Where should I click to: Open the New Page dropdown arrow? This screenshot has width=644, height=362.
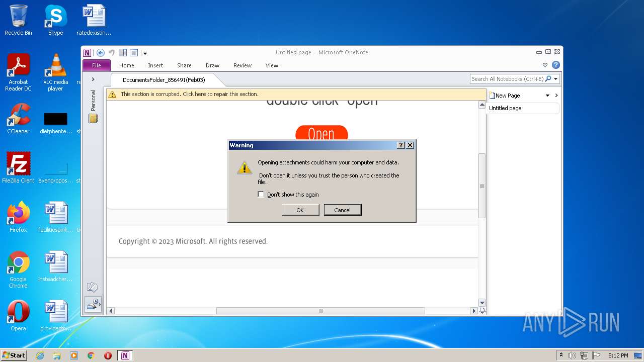tap(547, 96)
